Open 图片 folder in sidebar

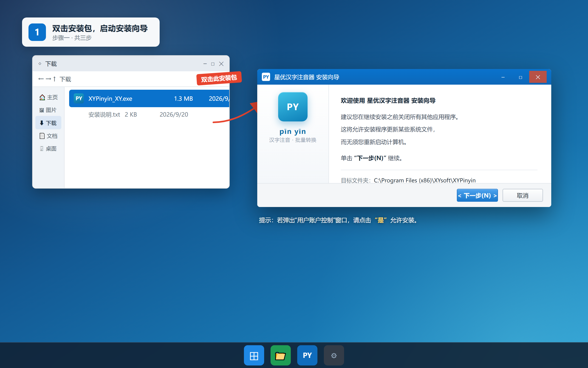48,110
